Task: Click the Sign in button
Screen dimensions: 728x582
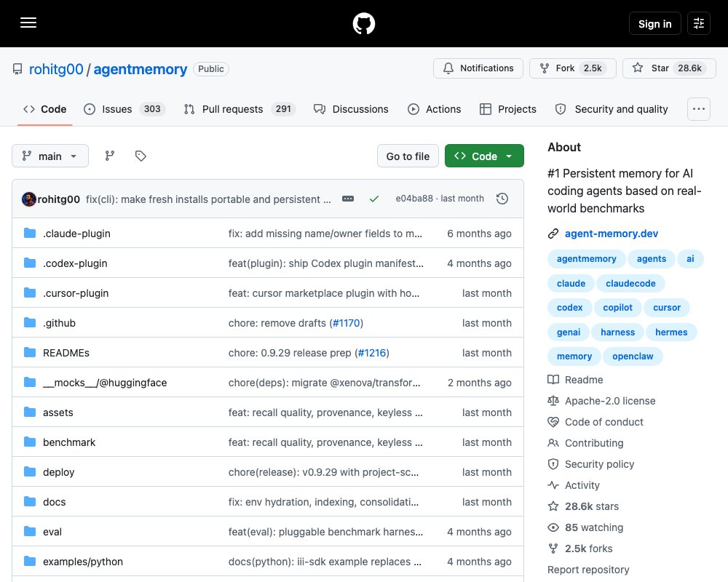Action: [x=654, y=24]
